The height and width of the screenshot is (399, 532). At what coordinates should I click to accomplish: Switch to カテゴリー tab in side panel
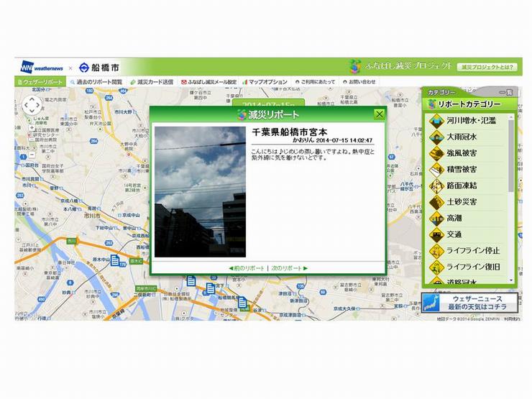[441, 92]
